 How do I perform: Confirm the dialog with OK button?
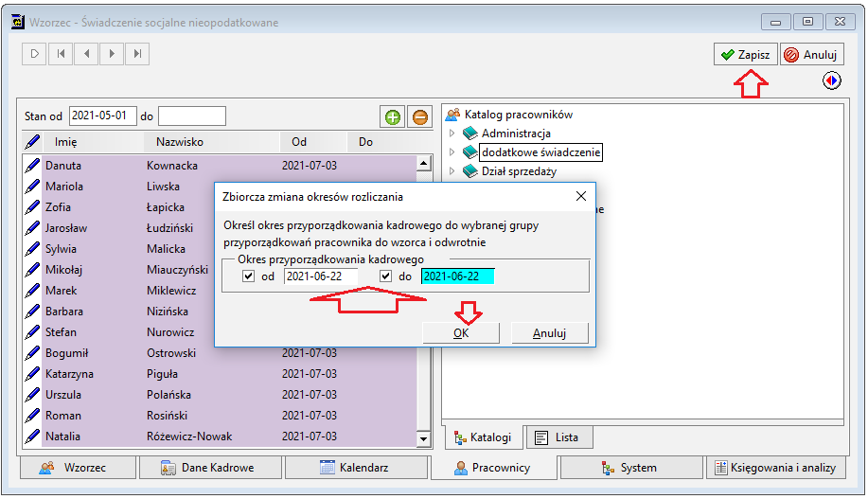[x=461, y=333]
